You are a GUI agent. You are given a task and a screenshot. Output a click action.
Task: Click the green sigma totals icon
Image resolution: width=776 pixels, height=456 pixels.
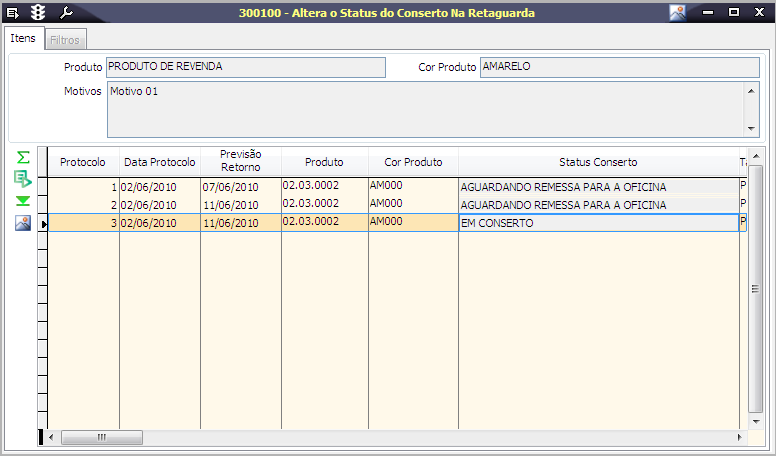(23, 157)
